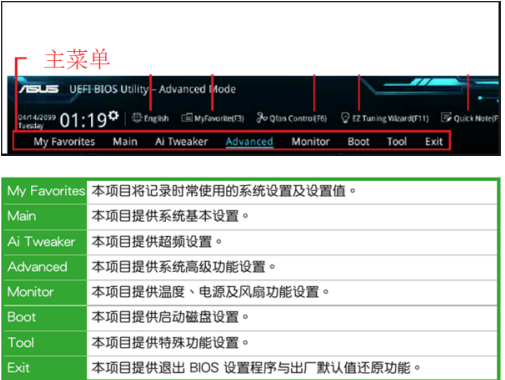Screen dimensions: 505x380
Task: Click the MyFavorite(F3) folder icon
Action: pyautogui.click(x=187, y=118)
